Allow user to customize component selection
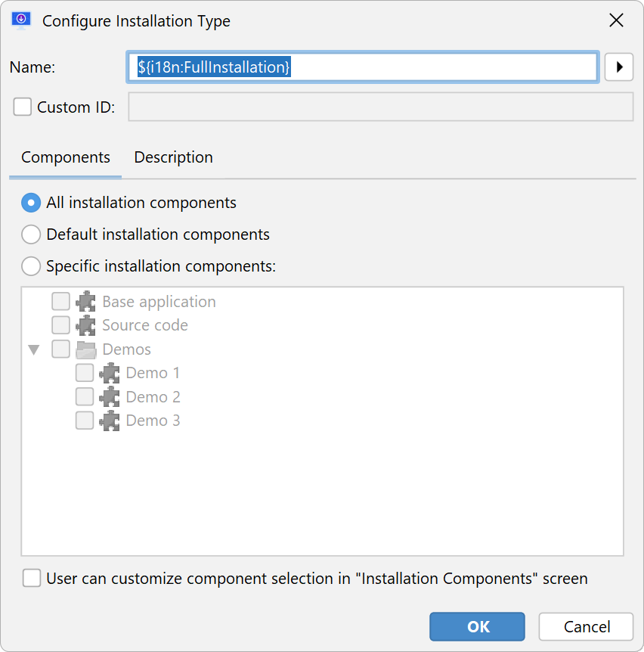The image size is (644, 652). coord(32,579)
